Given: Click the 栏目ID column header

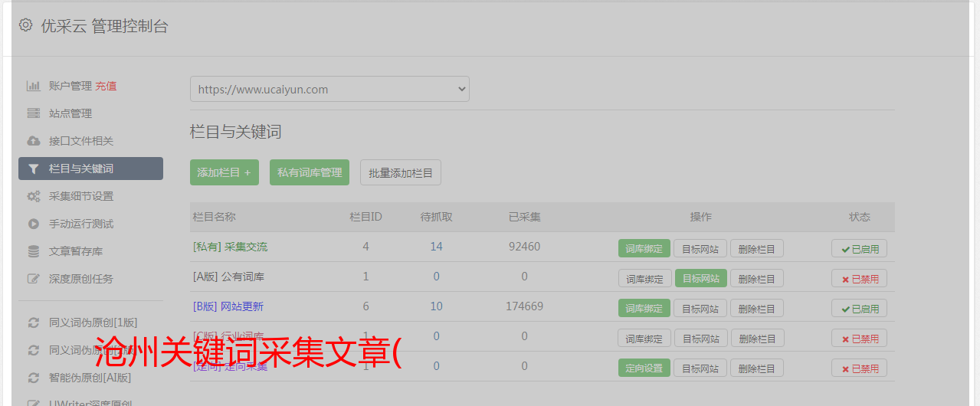Looking at the screenshot, I should (x=365, y=217).
